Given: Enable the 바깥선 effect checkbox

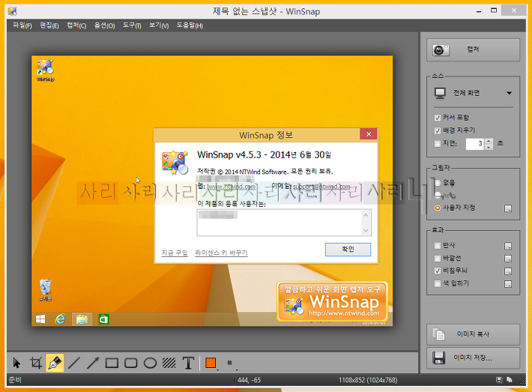Looking at the screenshot, I should pos(438,259).
